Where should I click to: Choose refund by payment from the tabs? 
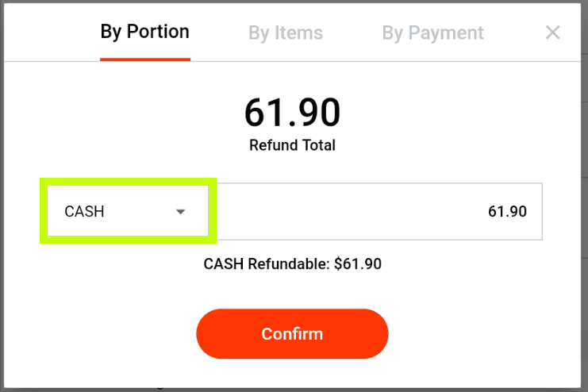(x=432, y=33)
